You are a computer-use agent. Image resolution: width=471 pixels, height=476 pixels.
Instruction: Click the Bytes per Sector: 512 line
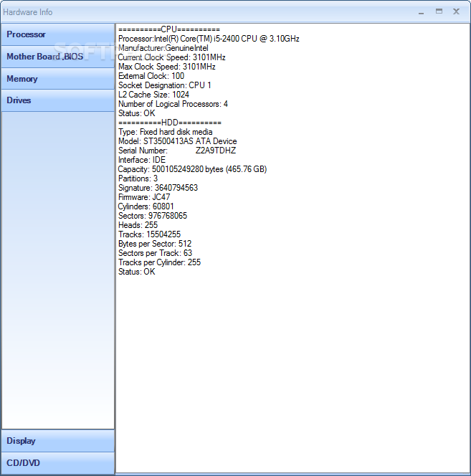(x=155, y=244)
